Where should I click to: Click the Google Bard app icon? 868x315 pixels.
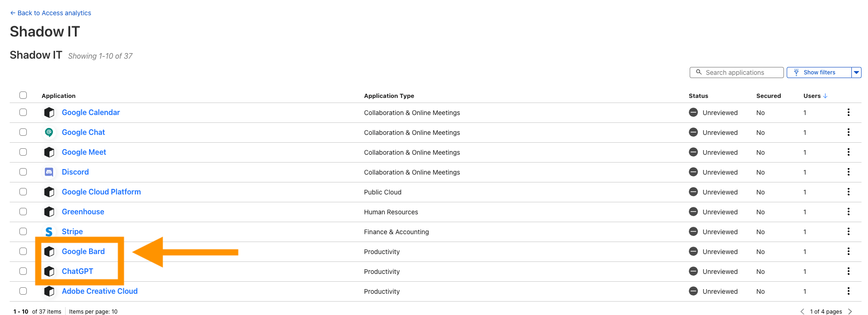[49, 251]
